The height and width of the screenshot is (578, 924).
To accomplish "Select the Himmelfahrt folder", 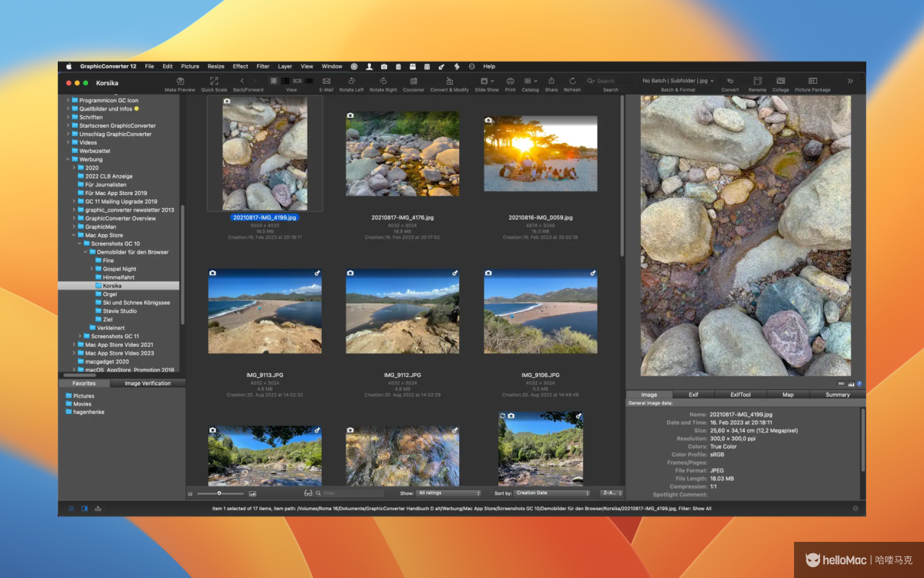I will [x=118, y=277].
